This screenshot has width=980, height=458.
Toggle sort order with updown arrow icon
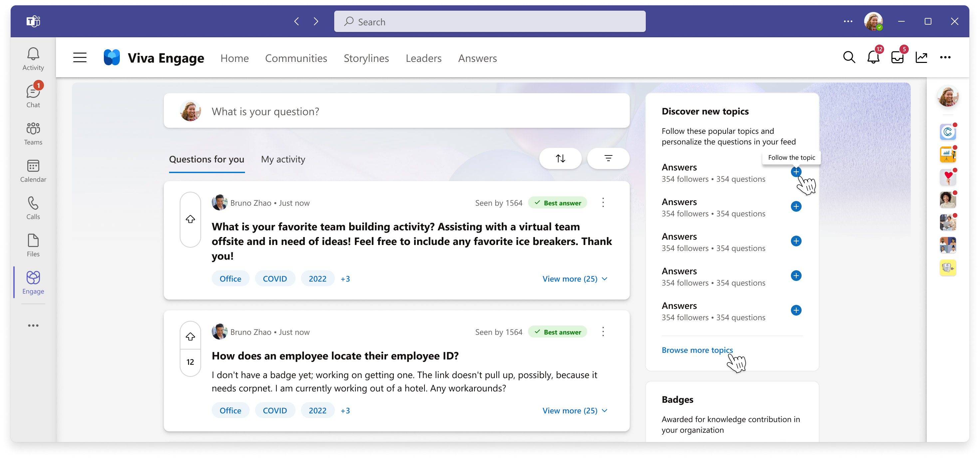click(560, 159)
